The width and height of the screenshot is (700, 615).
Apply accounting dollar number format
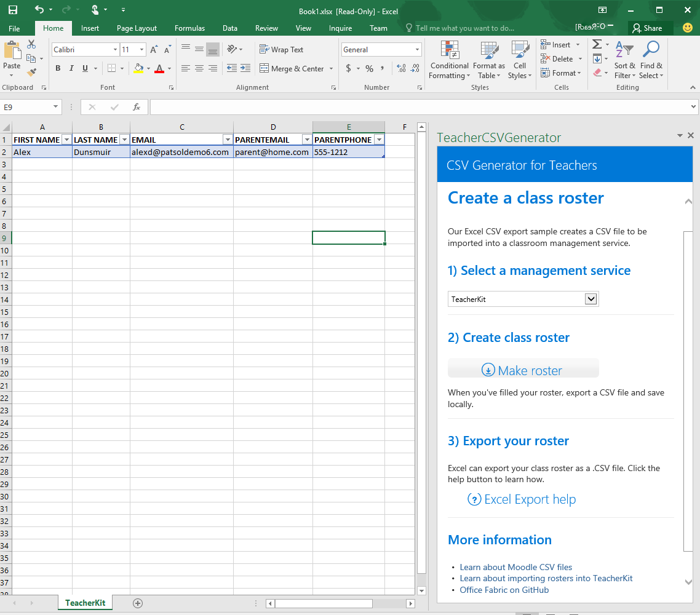[x=348, y=68]
